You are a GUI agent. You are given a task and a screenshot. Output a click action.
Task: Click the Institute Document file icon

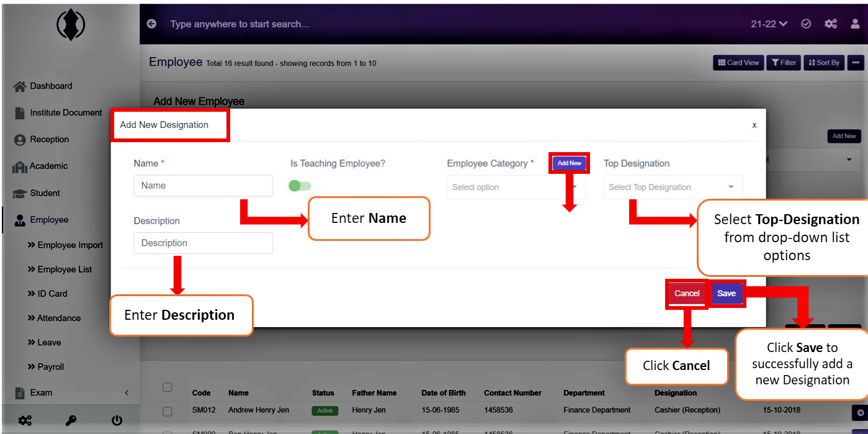point(20,113)
